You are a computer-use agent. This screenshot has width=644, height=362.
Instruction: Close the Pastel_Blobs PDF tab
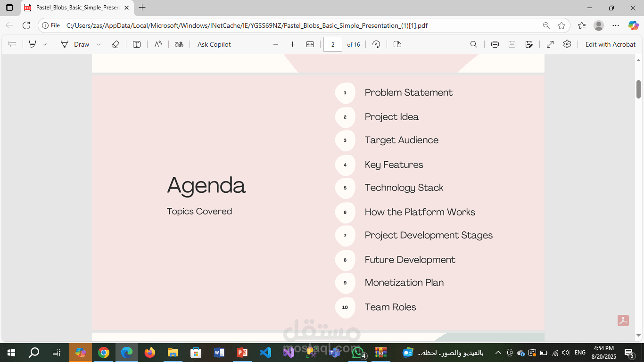point(127,8)
